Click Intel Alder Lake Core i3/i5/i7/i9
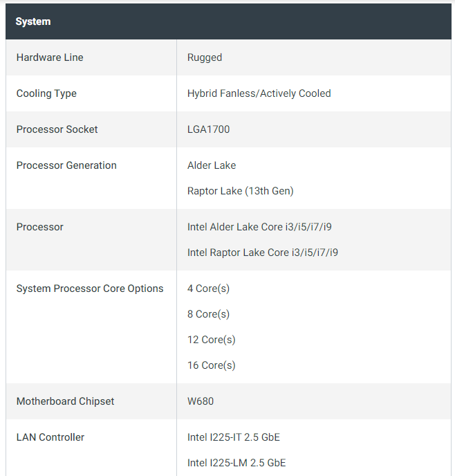Viewport: 455px width, 476px height. 259,227
